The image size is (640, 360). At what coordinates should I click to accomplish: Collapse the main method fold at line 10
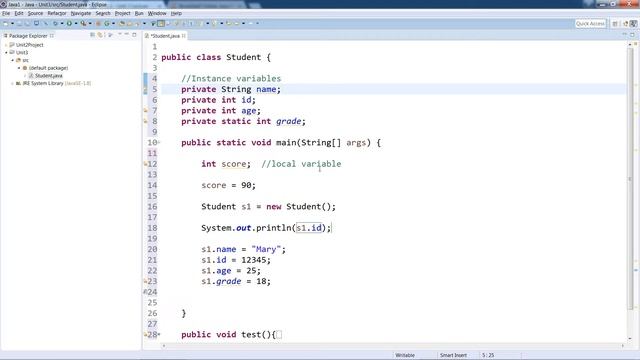click(x=159, y=142)
